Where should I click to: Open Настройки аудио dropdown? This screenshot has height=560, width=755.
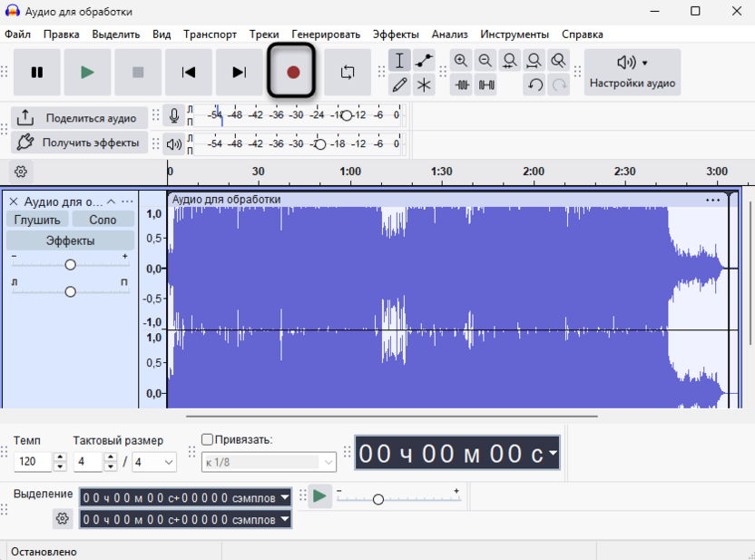[x=632, y=73]
